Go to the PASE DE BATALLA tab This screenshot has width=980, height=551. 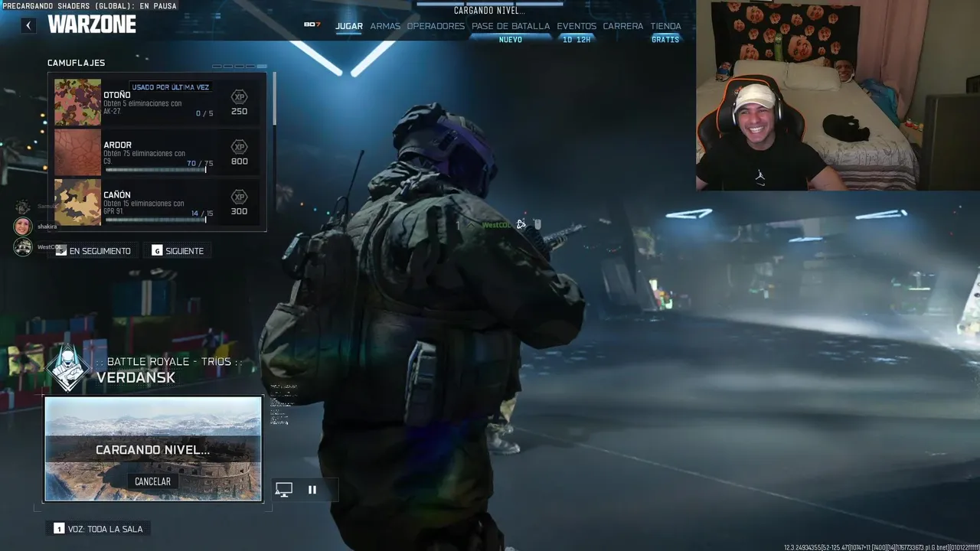(511, 26)
